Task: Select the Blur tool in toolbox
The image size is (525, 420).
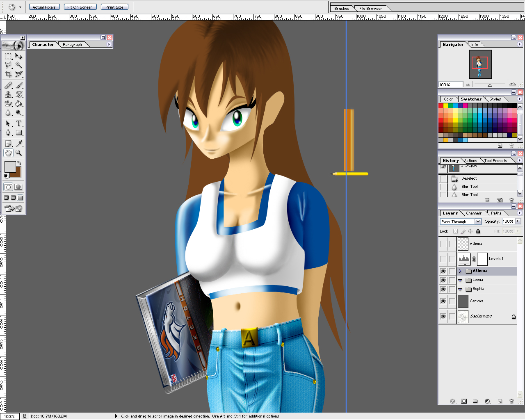Action: click(8, 112)
